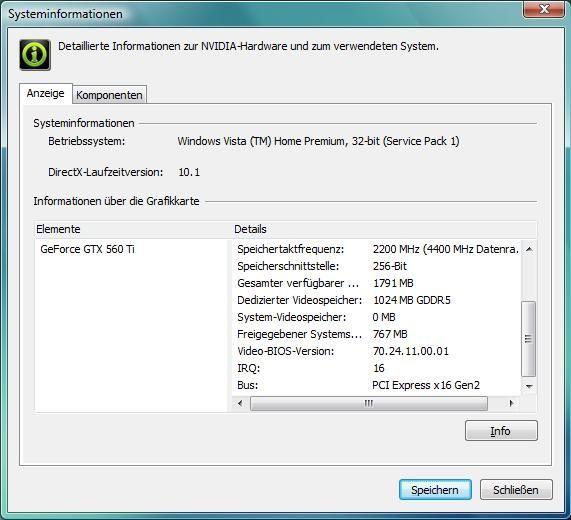Screen dimensions: 571x520
Task: Click the 256-Bit value
Action: (x=390, y=266)
